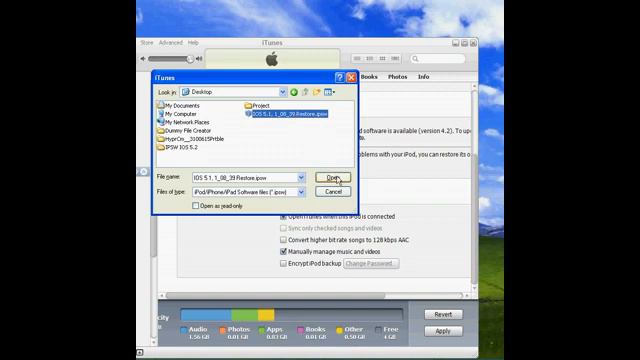Click the horizontal scrollbar in the iTunes pane

[275, 296]
